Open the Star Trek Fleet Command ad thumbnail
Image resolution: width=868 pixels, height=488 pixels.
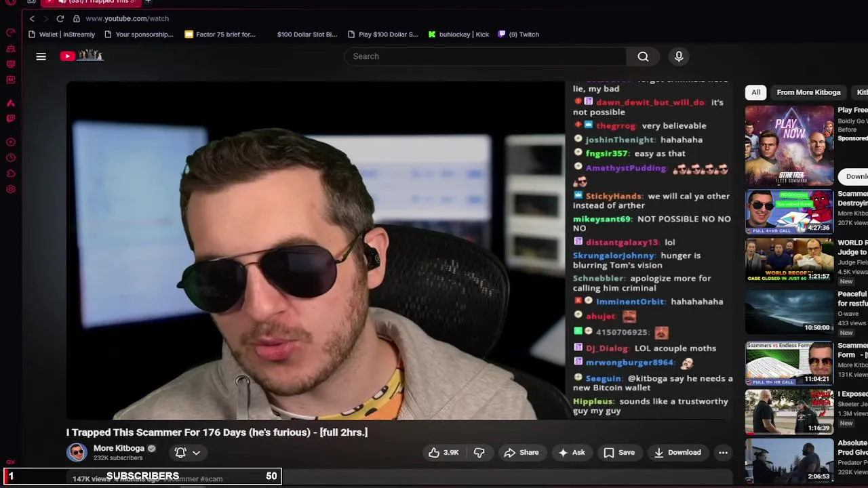coord(789,145)
